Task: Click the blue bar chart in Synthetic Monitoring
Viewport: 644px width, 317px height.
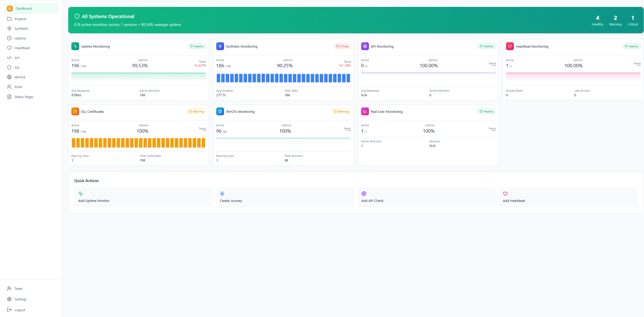Action: point(283,78)
